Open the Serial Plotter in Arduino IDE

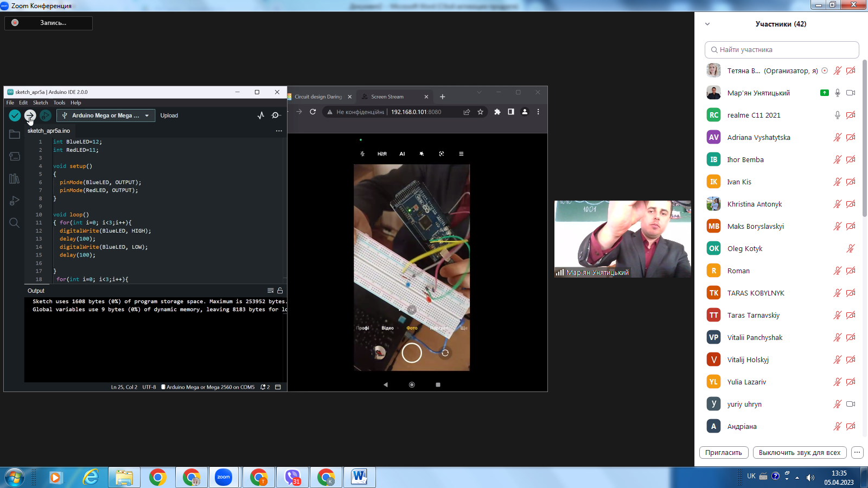click(x=261, y=115)
